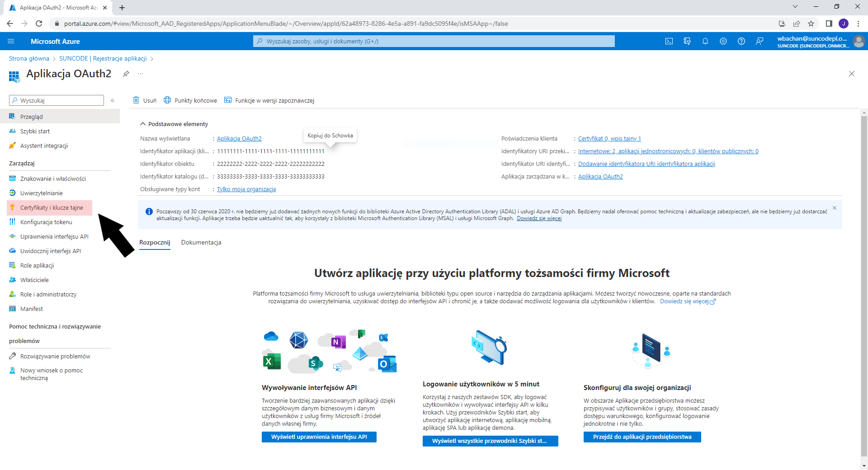Click Aplikacja OAuth2 display name link

[239, 138]
